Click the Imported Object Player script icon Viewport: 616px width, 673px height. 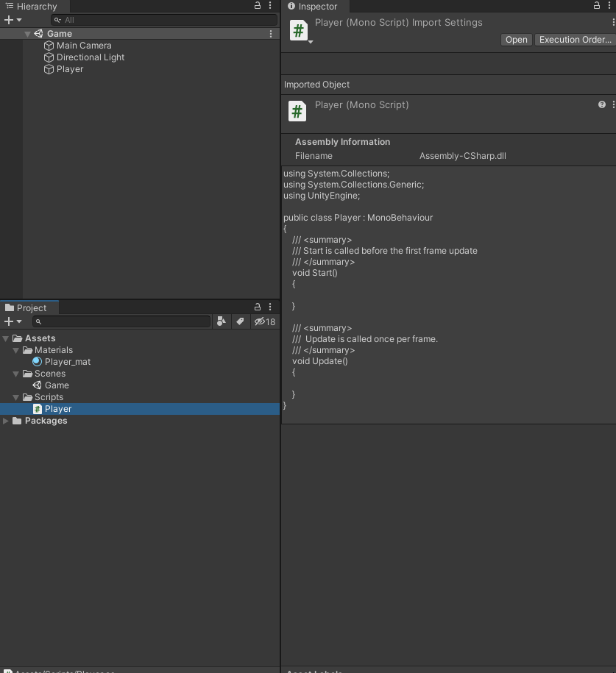(297, 112)
